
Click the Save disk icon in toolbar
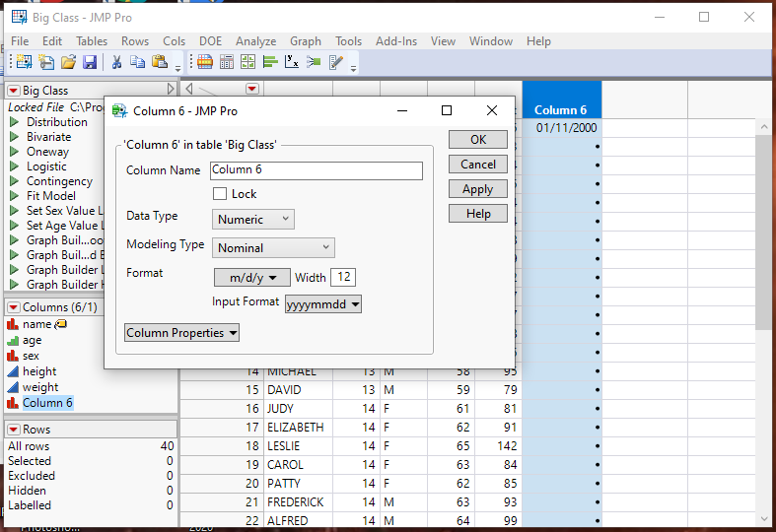[90, 62]
